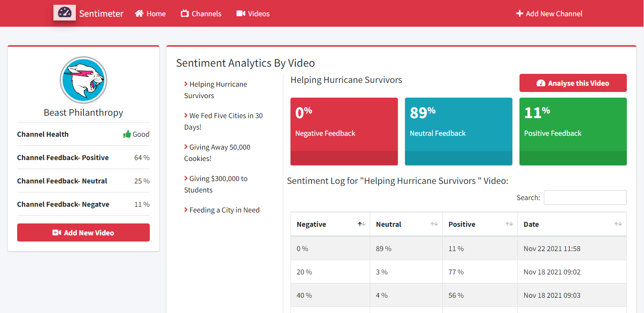This screenshot has height=313, width=644.
Task: Expand chevron beside Giving Away 50,000 Cookies
Action: (x=186, y=147)
